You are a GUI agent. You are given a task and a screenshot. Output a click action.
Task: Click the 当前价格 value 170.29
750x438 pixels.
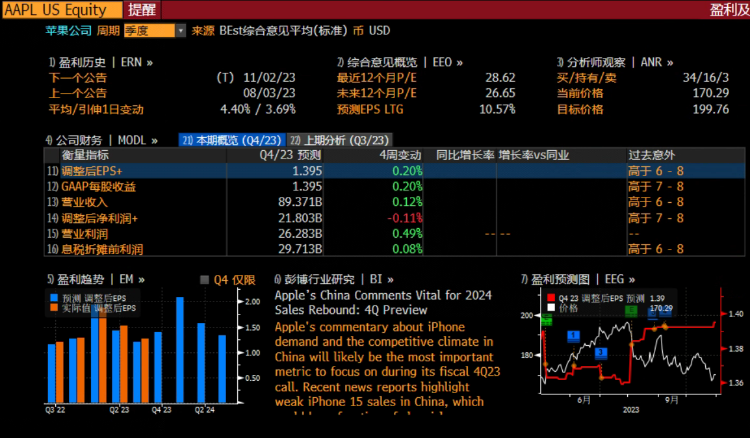tap(711, 93)
